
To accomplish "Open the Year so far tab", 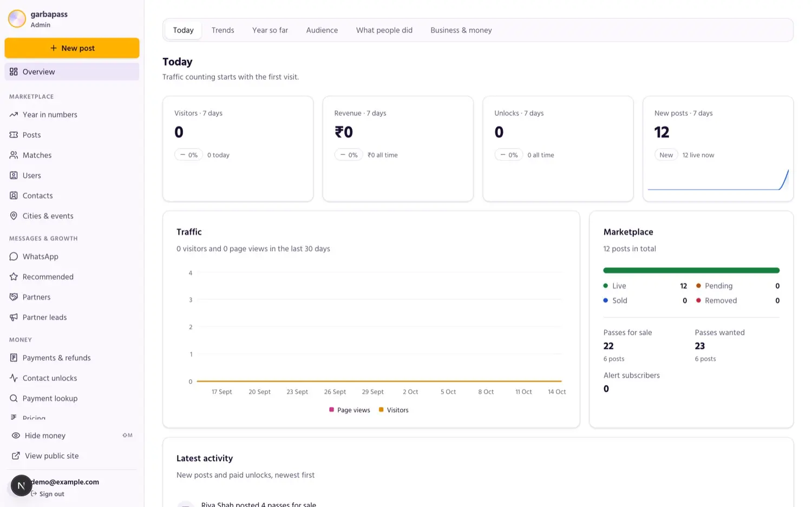I will [270, 30].
